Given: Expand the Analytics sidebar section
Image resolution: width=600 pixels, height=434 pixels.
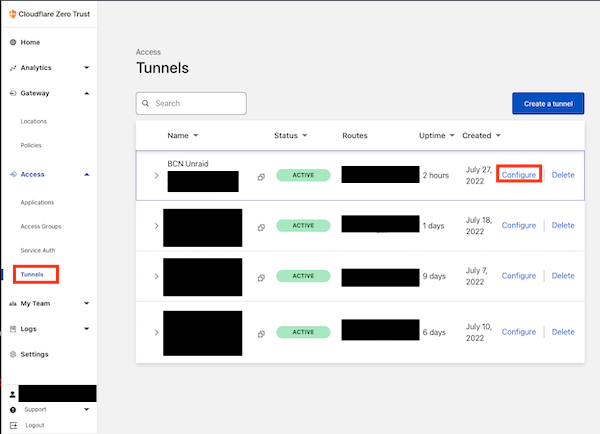Looking at the screenshot, I should coord(87,68).
